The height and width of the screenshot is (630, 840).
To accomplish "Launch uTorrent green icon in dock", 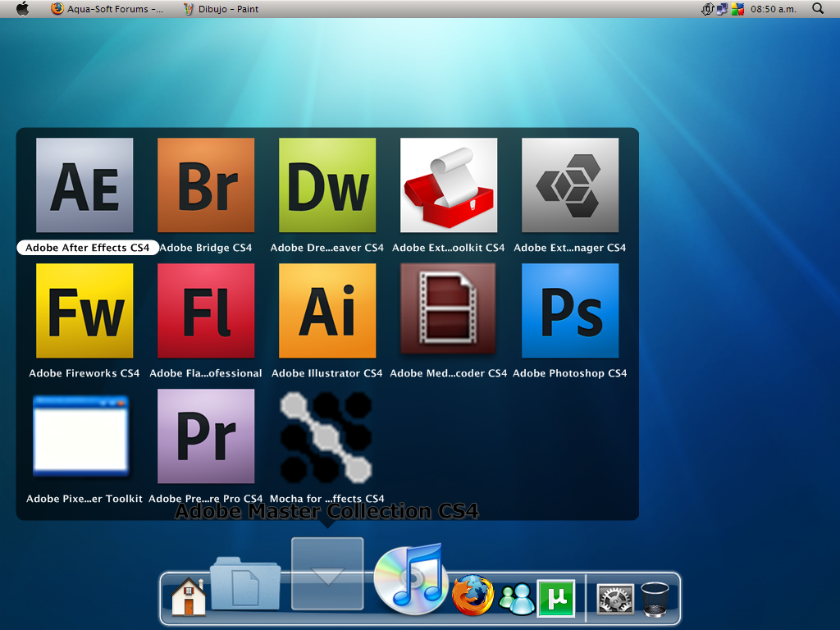I will pos(556,598).
